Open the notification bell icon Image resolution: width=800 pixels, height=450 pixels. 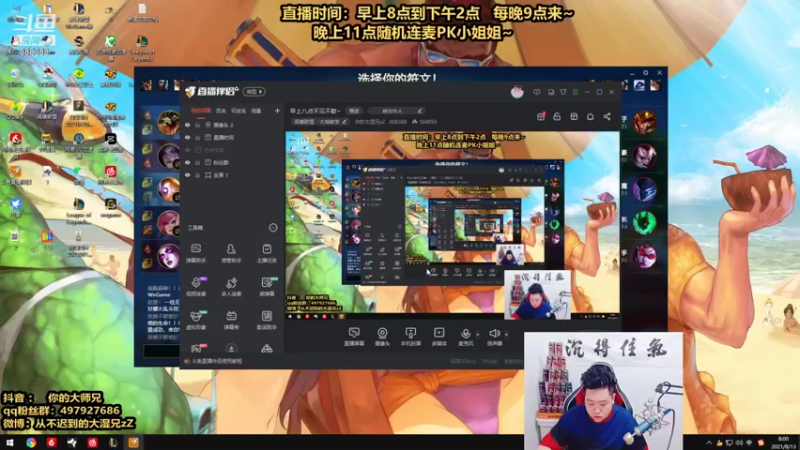click(590, 117)
